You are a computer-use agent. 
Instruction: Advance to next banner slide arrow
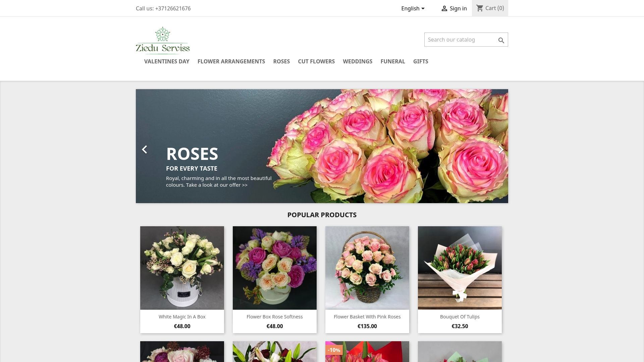501,149
